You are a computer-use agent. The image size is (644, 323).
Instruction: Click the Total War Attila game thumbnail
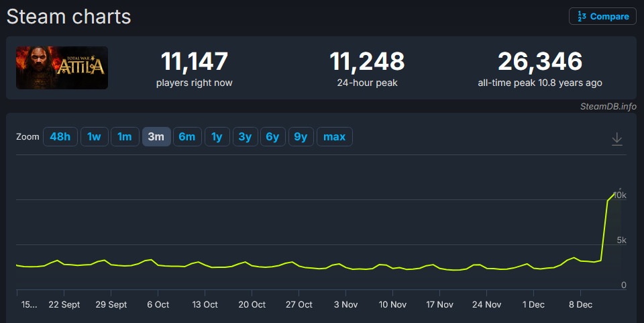click(62, 68)
